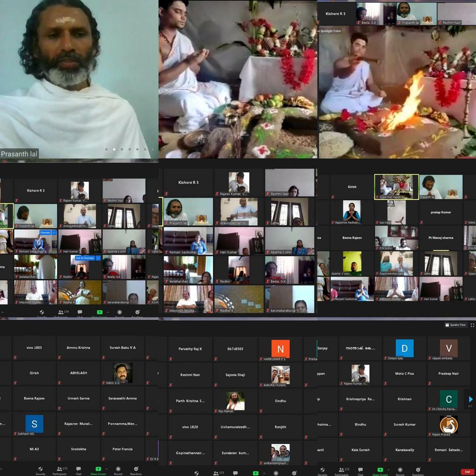Viewport: 476px width, 476px height.
Task: Select the Dr.Chinchu green C avatar tile
Action: (x=449, y=399)
